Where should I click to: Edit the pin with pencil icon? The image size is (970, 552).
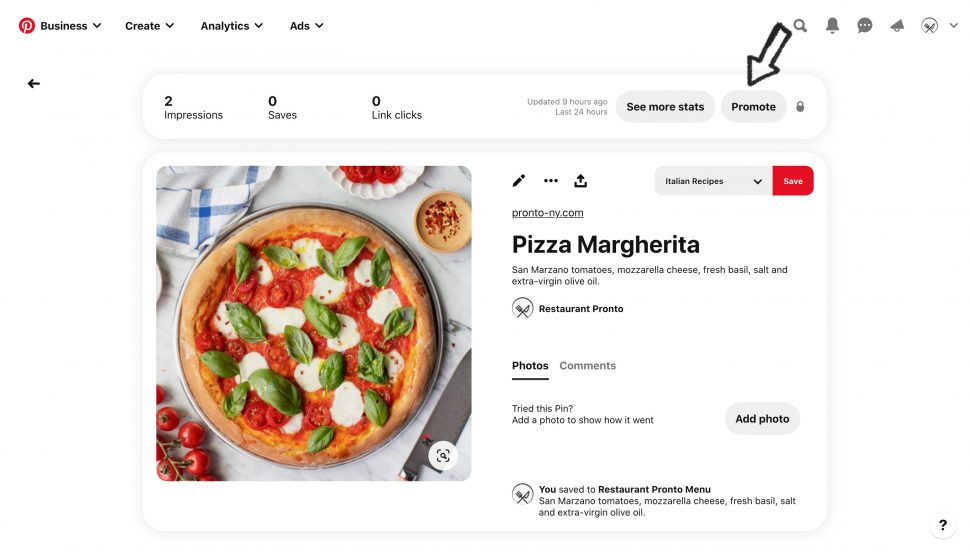[518, 181]
